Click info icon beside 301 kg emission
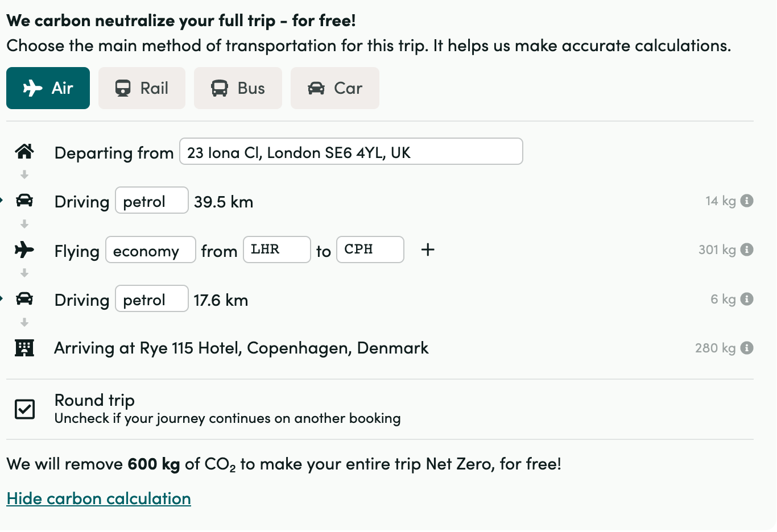 click(747, 250)
